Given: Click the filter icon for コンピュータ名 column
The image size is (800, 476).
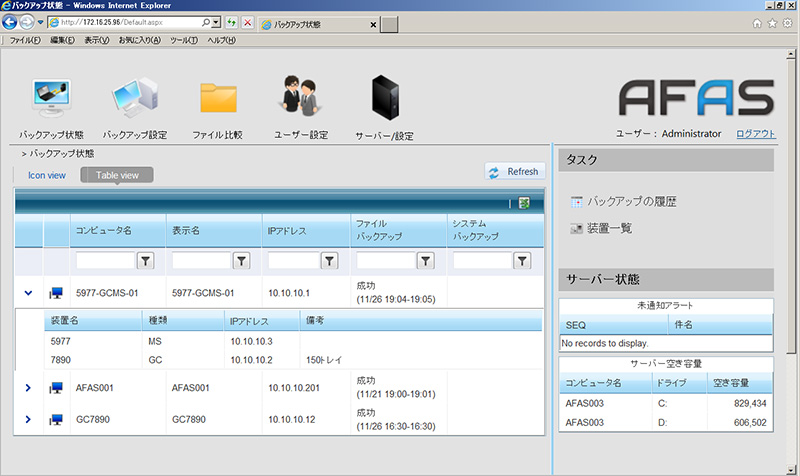Looking at the screenshot, I should (x=145, y=261).
